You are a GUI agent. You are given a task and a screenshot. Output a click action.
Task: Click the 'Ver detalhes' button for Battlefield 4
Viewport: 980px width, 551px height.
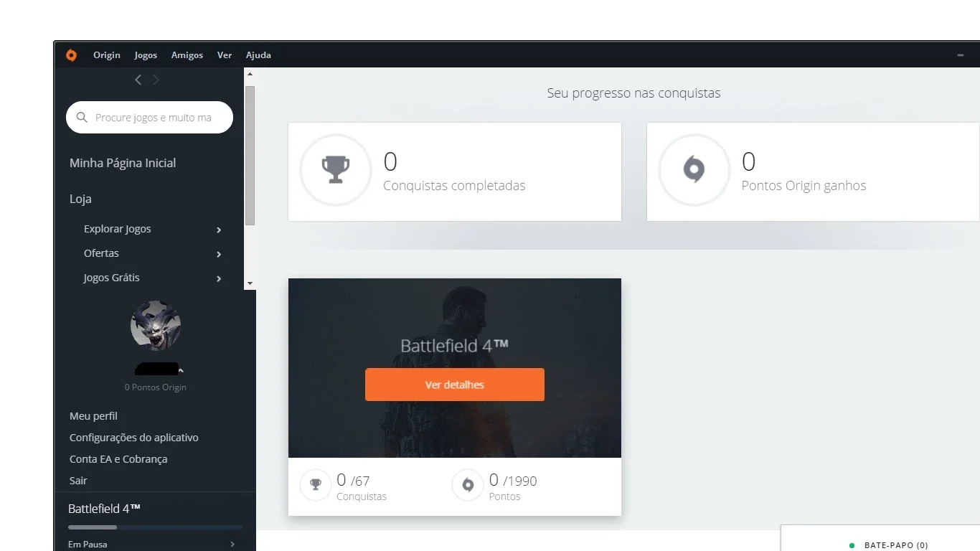click(x=455, y=385)
